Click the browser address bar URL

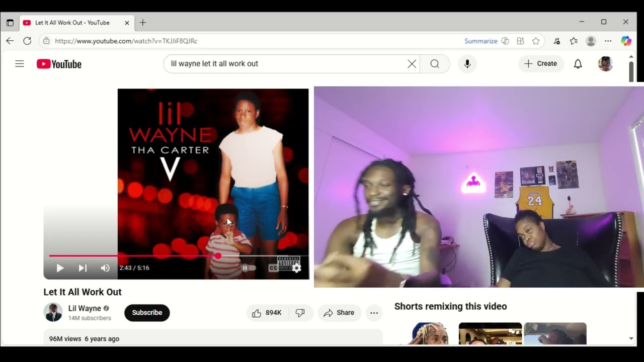point(126,41)
